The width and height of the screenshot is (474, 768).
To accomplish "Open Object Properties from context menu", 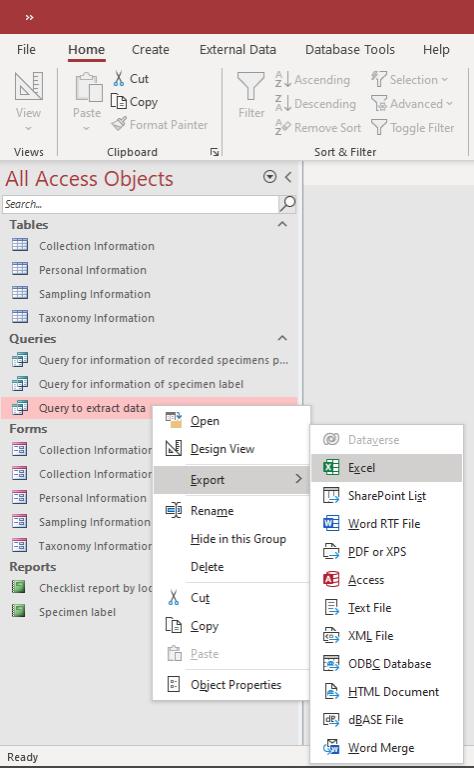I will point(231,685).
